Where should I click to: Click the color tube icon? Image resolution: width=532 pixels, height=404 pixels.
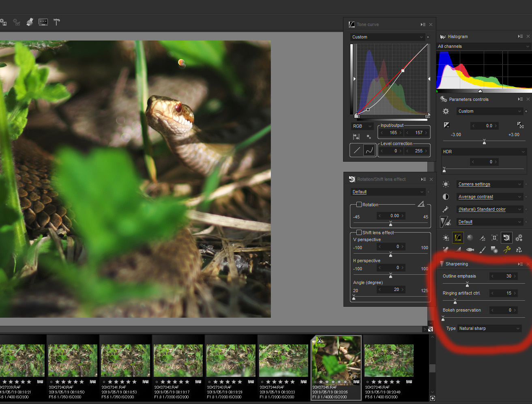point(446,209)
